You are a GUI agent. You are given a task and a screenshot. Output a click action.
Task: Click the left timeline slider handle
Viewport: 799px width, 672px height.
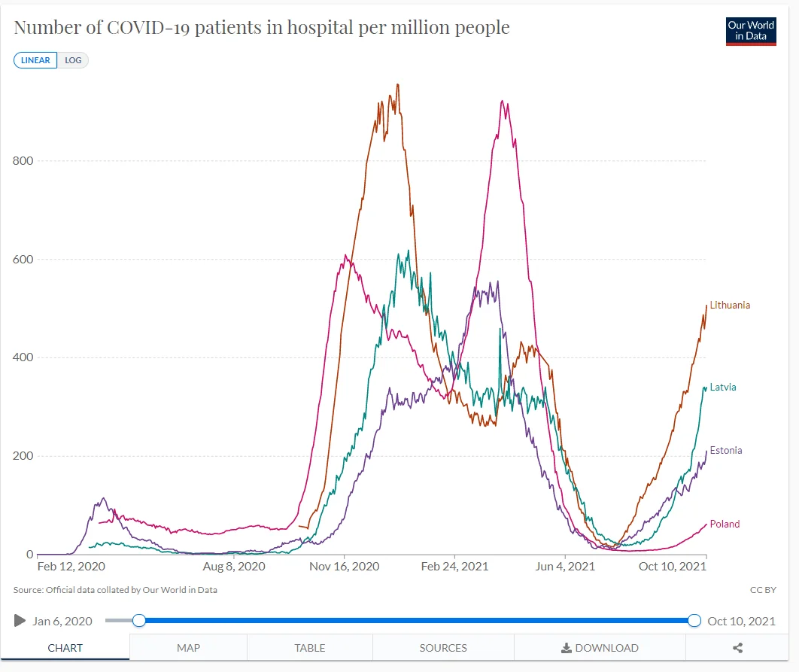(x=138, y=621)
